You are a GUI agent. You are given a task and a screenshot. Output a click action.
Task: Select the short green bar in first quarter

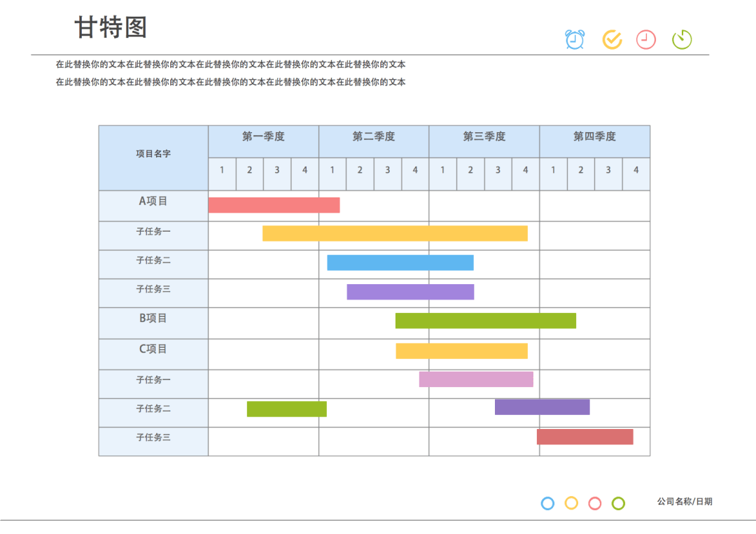[287, 409]
